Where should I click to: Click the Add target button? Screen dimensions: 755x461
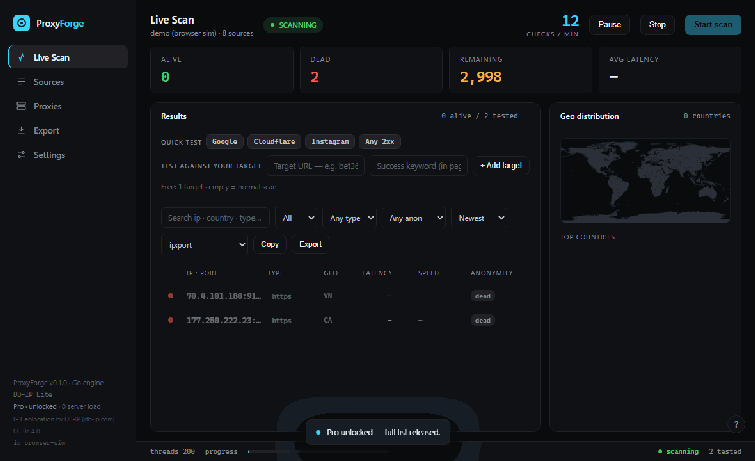(501, 165)
